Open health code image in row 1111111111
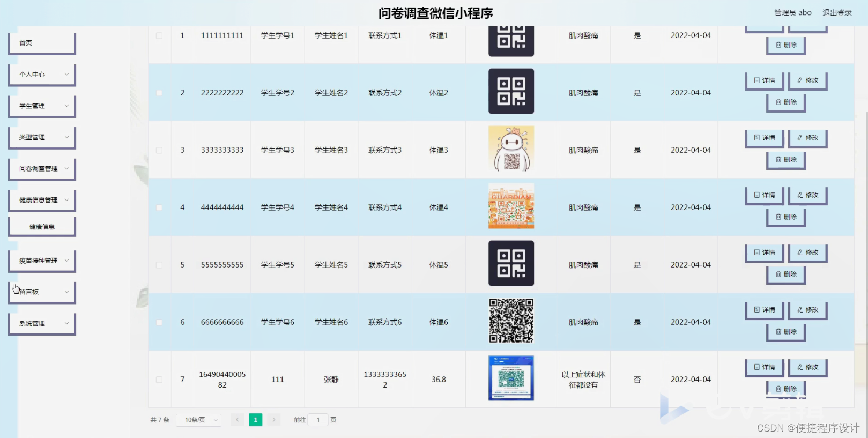868x438 pixels. click(x=511, y=41)
